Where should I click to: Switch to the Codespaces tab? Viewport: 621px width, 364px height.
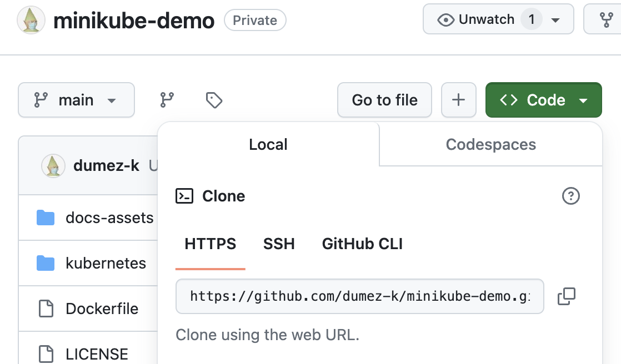pos(490,144)
